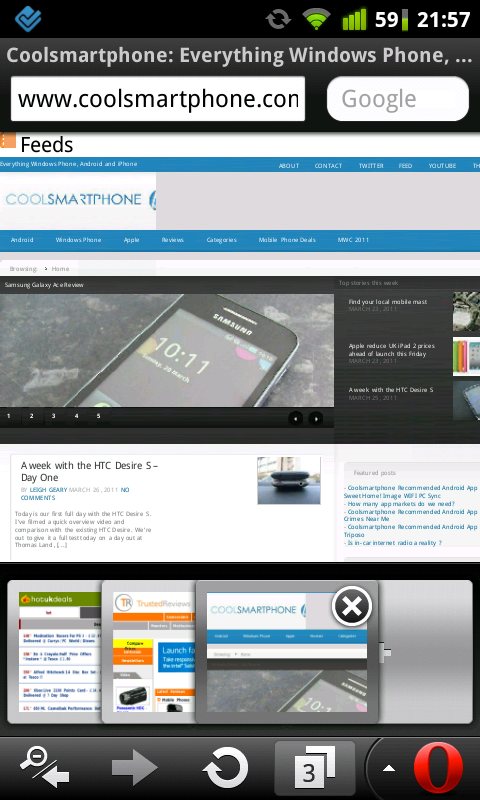This screenshot has height=800, width=480.
Task: Click the Home breadcrumb link
Action: click(60, 269)
